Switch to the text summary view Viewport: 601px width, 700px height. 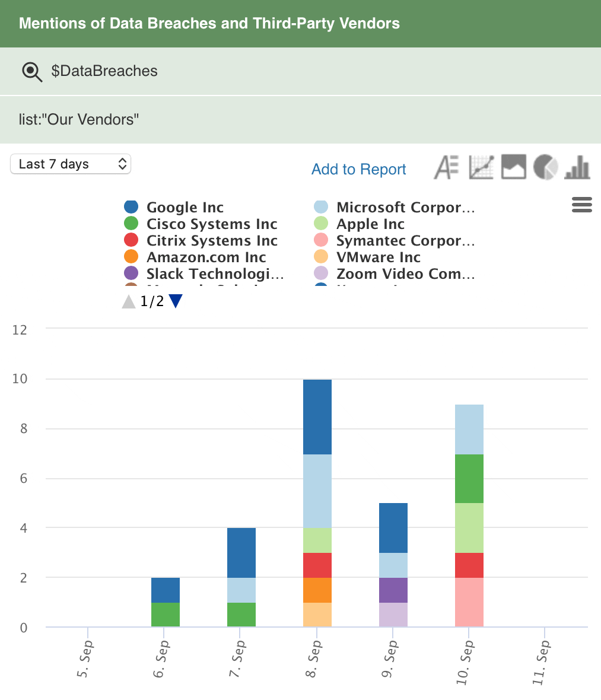pyautogui.click(x=446, y=167)
